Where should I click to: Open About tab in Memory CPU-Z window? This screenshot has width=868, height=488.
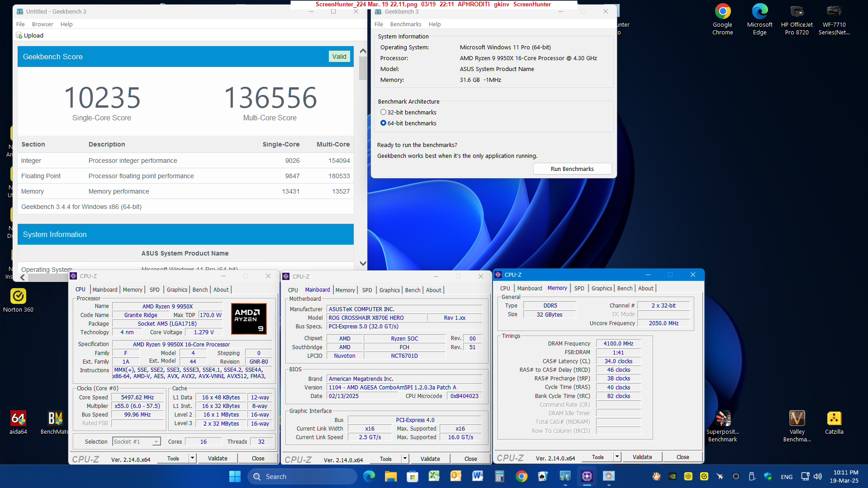tap(645, 288)
